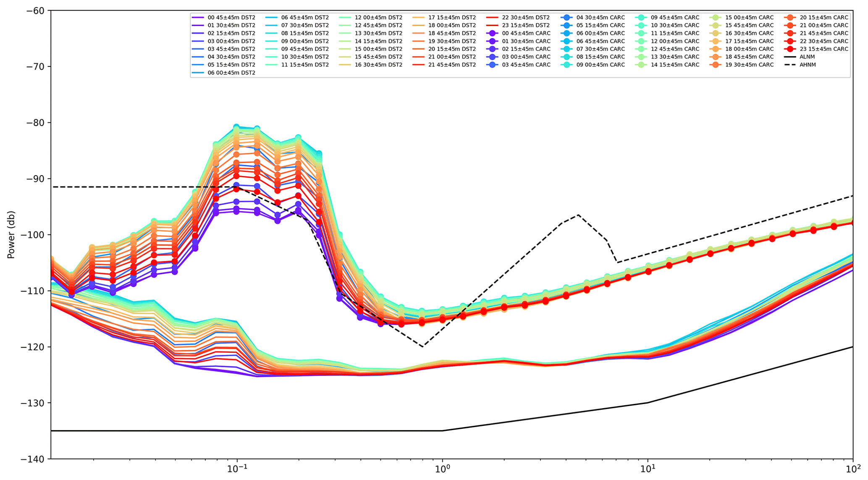The width and height of the screenshot is (868, 480).
Task: Click legend label 06 00±45m DST2
Action: (x=231, y=73)
